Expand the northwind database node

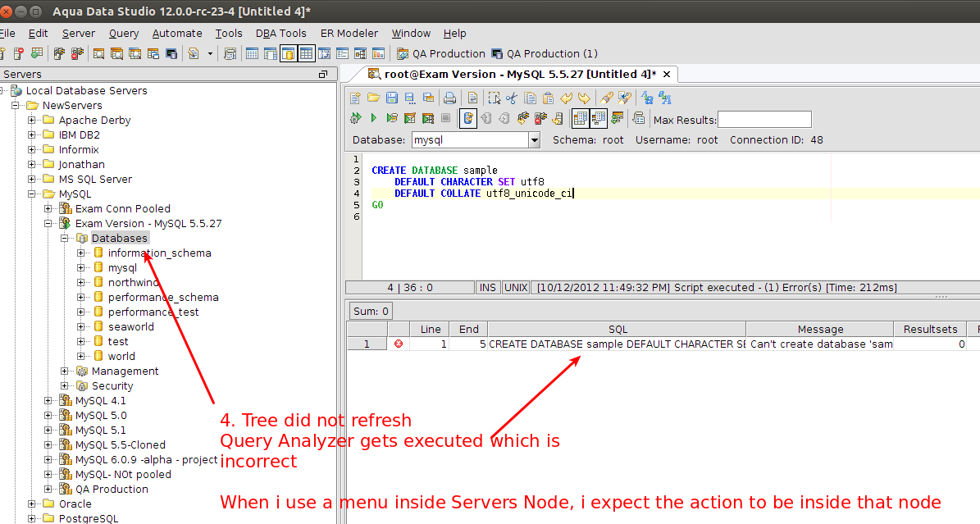(80, 283)
